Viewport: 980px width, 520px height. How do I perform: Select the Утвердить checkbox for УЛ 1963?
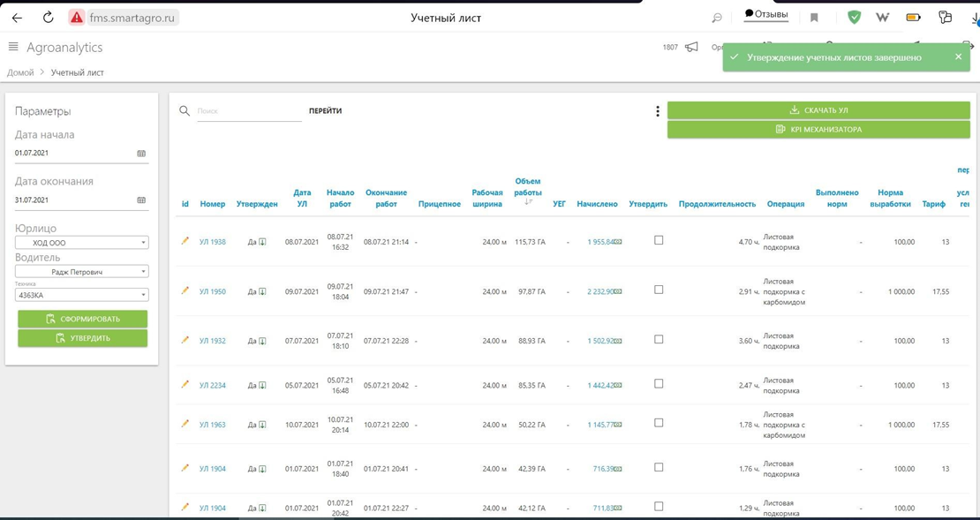(x=659, y=423)
